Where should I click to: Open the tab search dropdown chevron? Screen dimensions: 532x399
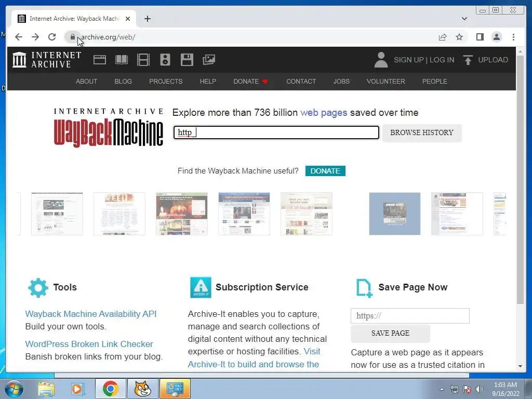[x=464, y=19]
